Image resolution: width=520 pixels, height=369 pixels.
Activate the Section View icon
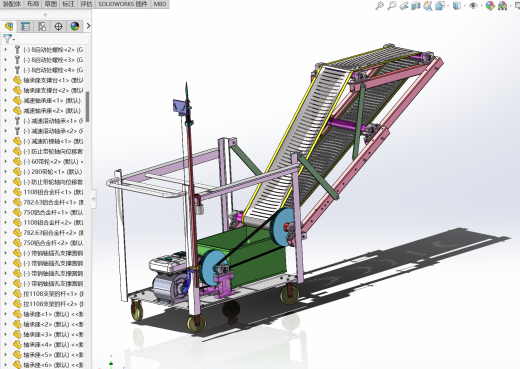[x=416, y=6]
